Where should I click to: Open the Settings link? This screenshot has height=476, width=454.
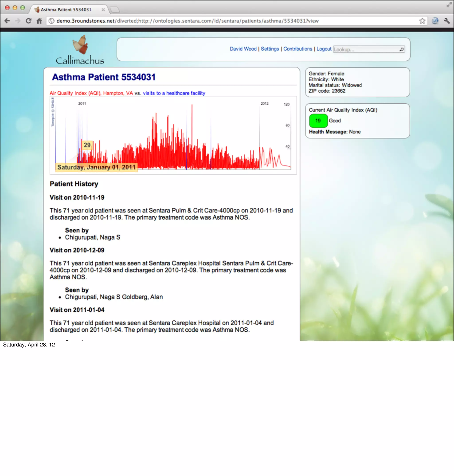point(270,49)
